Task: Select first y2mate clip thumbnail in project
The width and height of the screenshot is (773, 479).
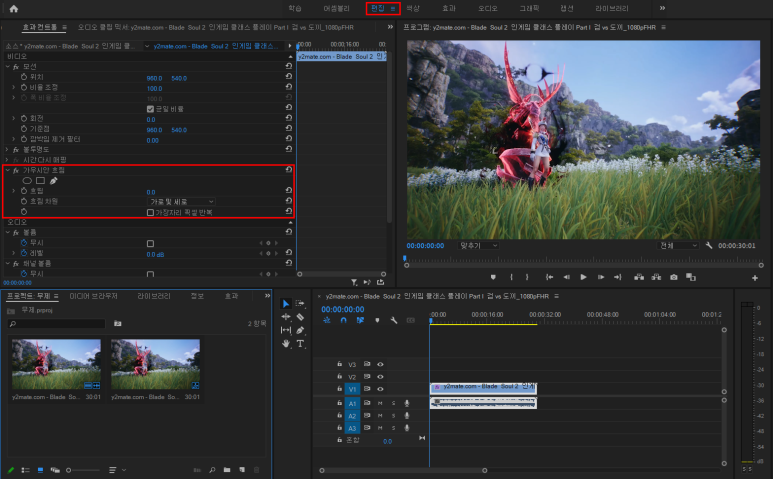Action: point(56,364)
